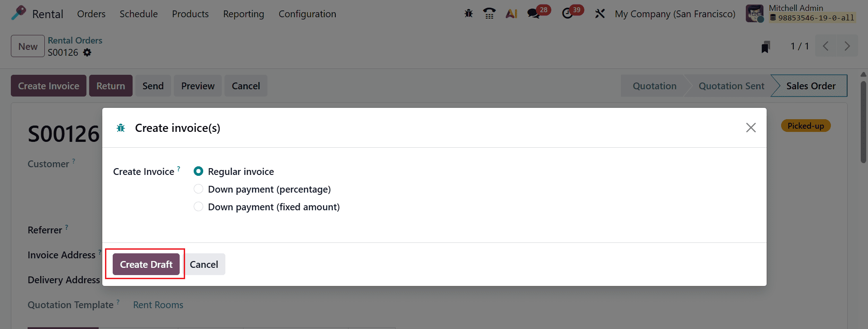Screen dimensions: 868x329
Task: Click the Create Draft button
Action: point(145,264)
